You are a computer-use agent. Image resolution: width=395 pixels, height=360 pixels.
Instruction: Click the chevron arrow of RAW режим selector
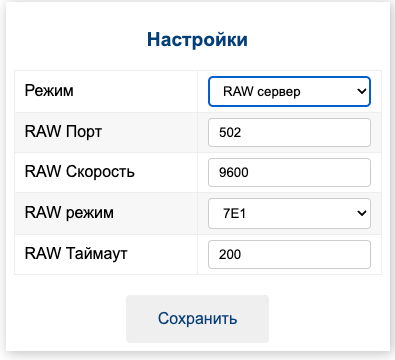coord(362,213)
